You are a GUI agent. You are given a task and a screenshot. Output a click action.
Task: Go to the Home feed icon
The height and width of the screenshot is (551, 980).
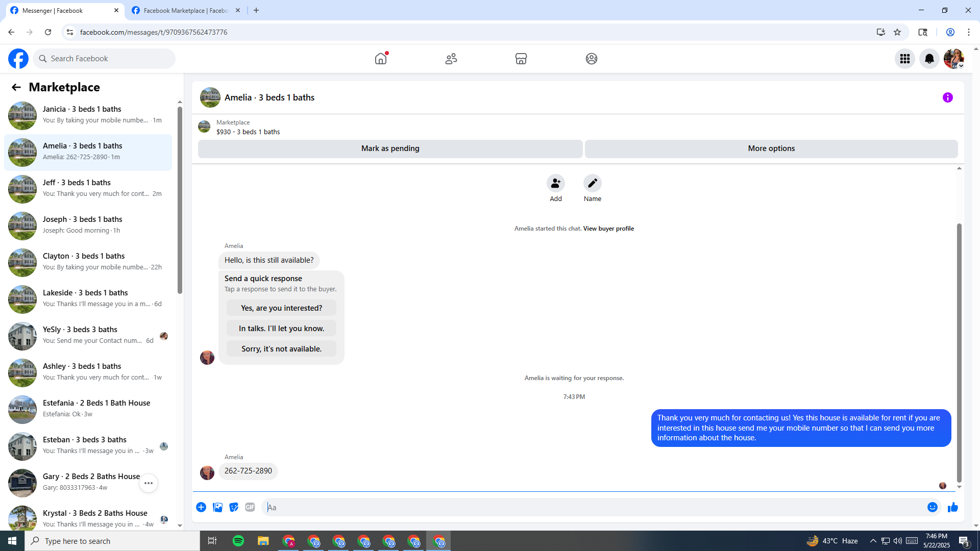(x=381, y=59)
